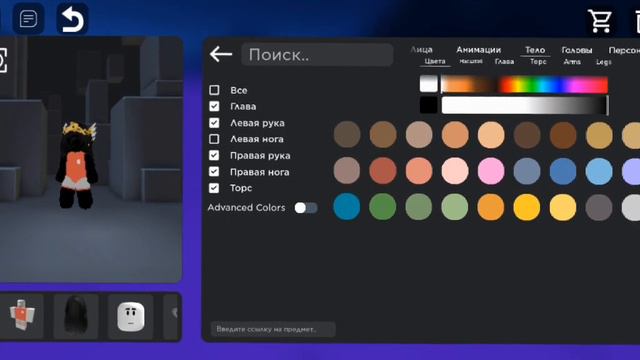The image size is (640, 360).
Task: Select the Цвета sub-tab
Action: pos(435,61)
